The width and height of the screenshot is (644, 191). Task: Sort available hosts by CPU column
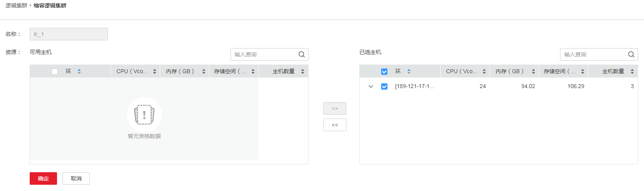pos(155,71)
